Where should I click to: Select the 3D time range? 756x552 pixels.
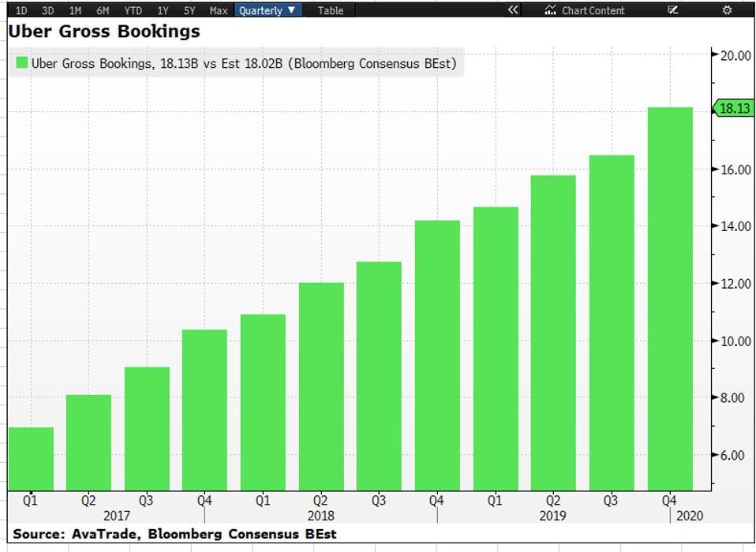[48, 10]
